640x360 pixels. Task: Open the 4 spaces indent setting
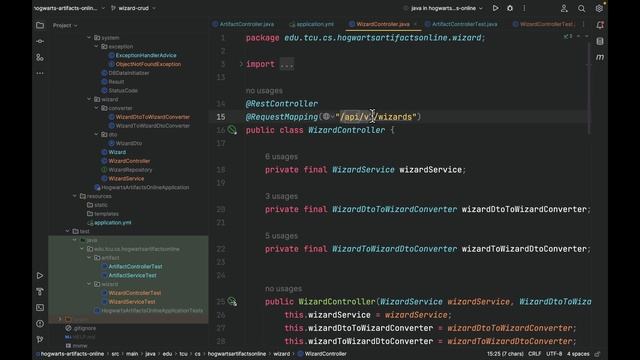(x=578, y=354)
